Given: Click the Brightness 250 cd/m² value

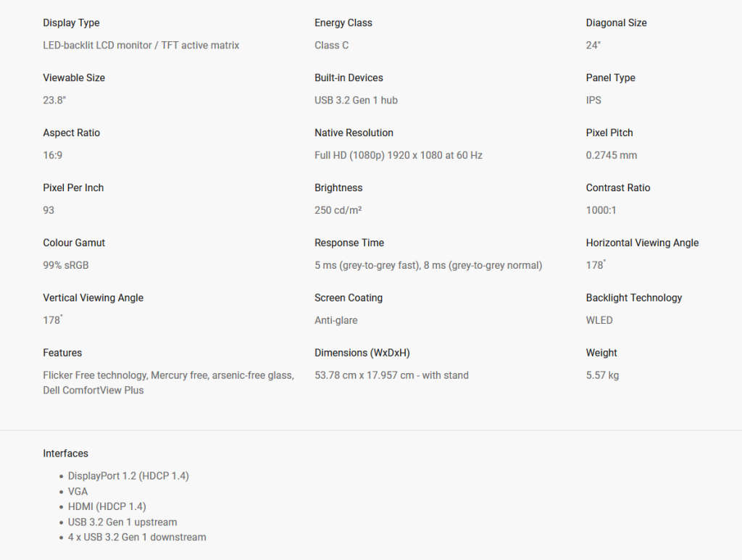Looking at the screenshot, I should pos(338,211).
